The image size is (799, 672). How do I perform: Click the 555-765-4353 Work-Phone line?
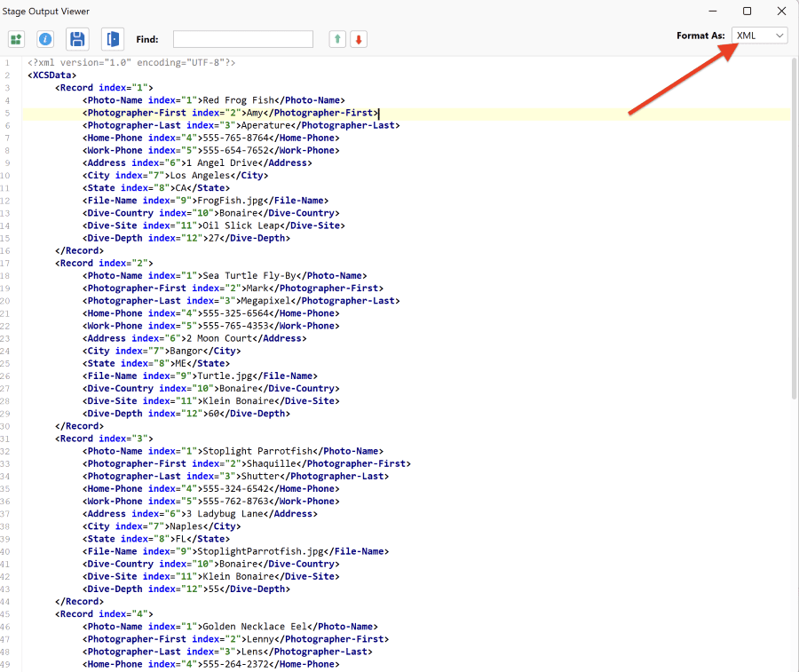click(x=211, y=326)
